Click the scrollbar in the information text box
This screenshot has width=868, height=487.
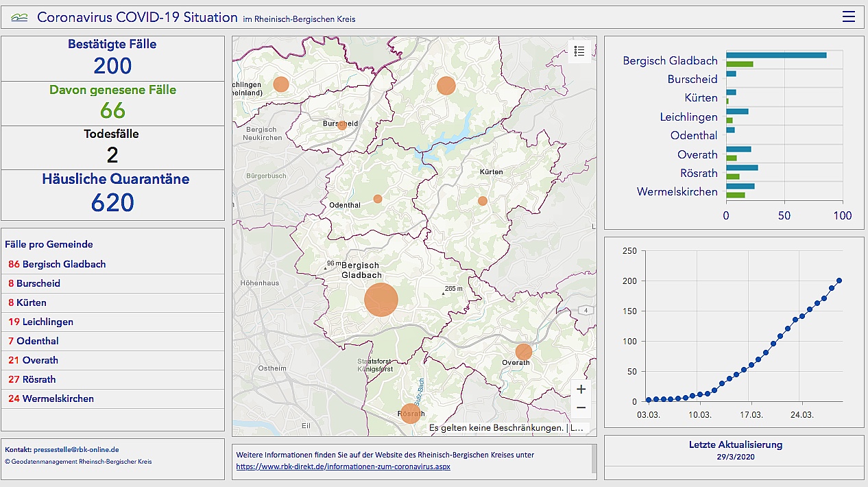[594, 460]
